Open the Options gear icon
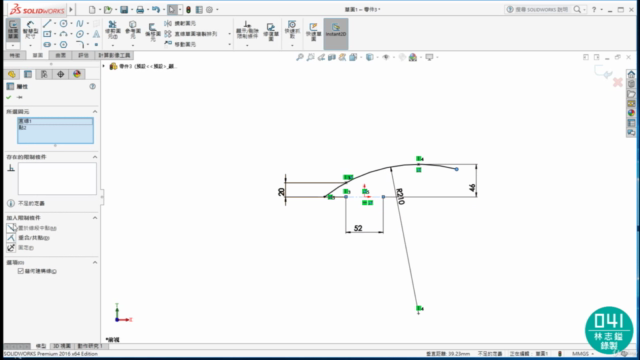The image size is (640, 360). click(x=209, y=9)
